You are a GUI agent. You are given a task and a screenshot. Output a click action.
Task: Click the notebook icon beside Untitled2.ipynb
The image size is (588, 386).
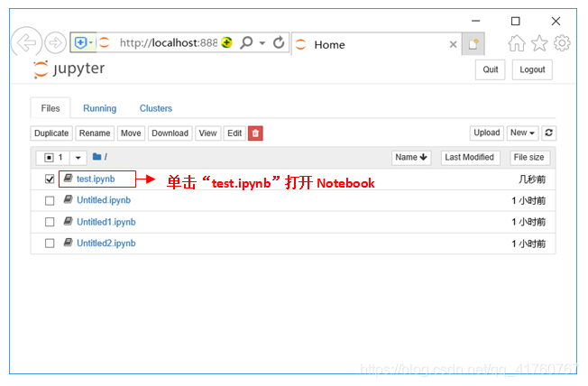[x=68, y=243]
